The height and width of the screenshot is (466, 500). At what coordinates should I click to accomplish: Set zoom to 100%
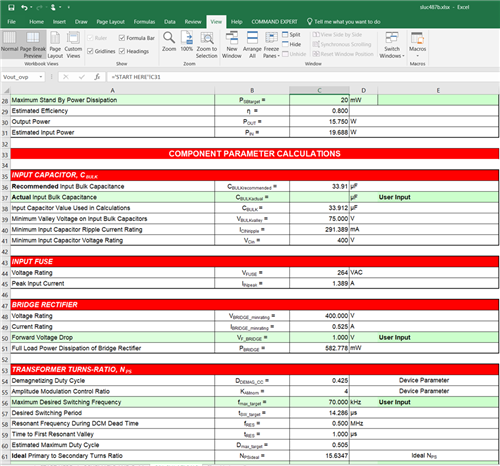[187, 41]
